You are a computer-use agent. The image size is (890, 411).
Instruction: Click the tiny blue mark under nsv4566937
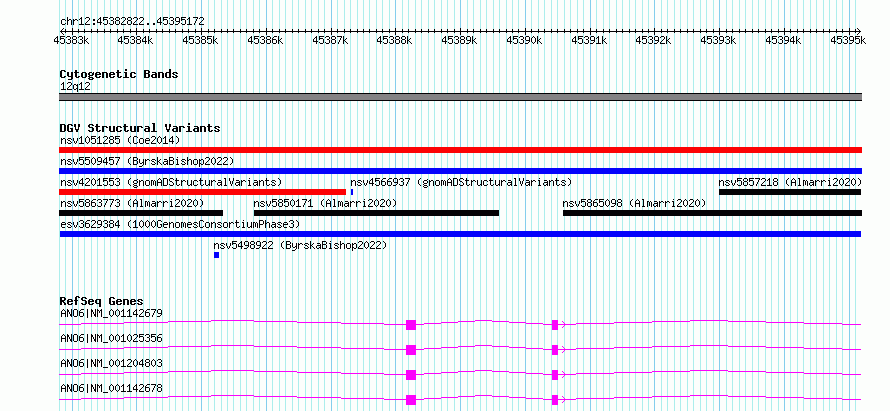tap(352, 192)
